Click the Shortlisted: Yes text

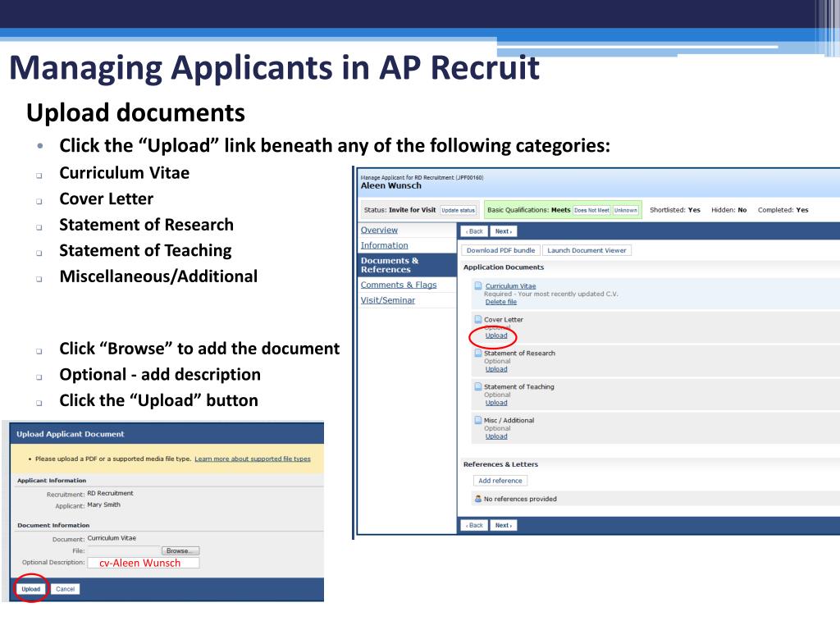point(675,210)
